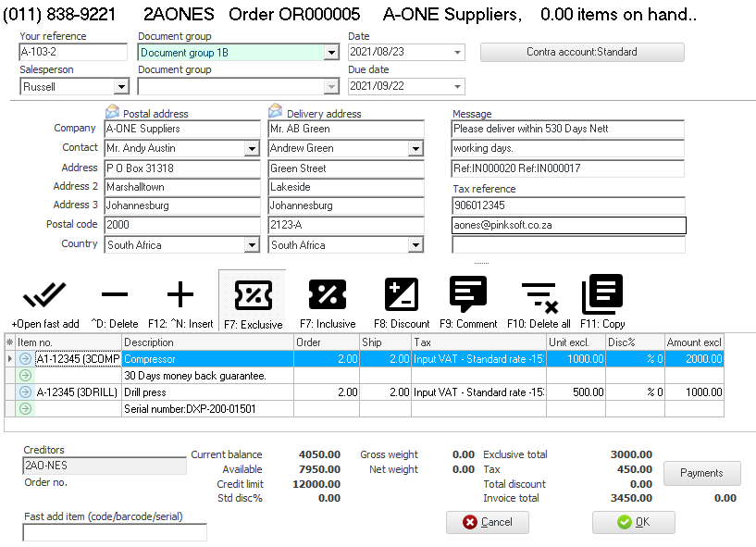Add a comment with the F9 icon
The height and width of the screenshot is (547, 756).
coord(468,296)
